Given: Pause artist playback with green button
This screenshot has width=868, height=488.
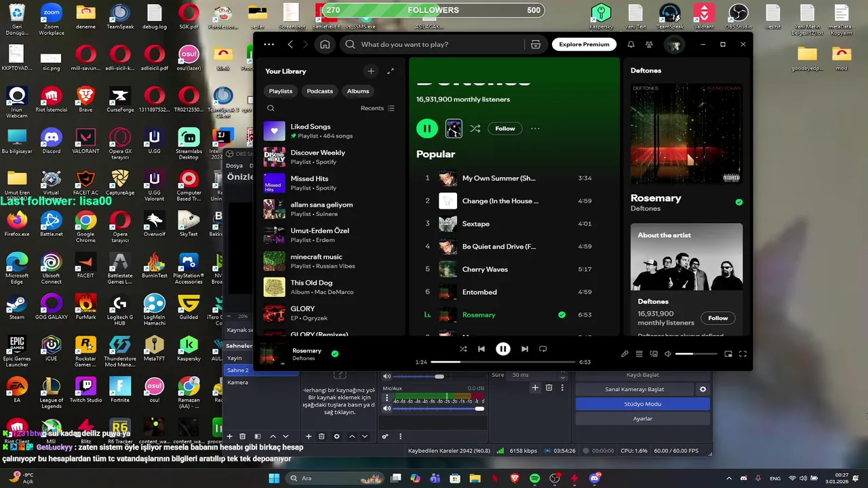Looking at the screenshot, I should (427, 128).
